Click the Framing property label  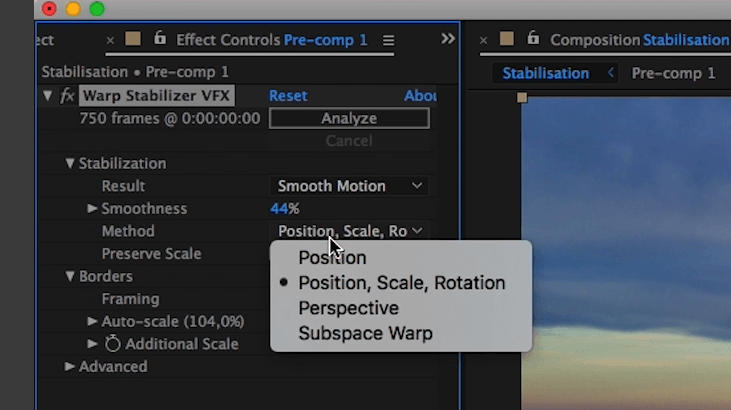pyautogui.click(x=131, y=299)
